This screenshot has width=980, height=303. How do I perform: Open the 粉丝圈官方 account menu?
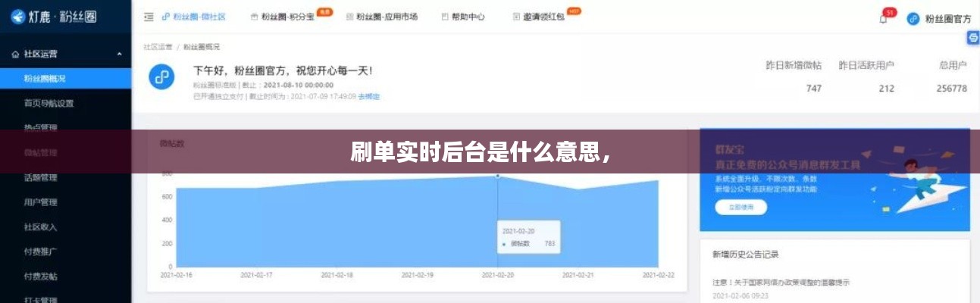(x=947, y=19)
